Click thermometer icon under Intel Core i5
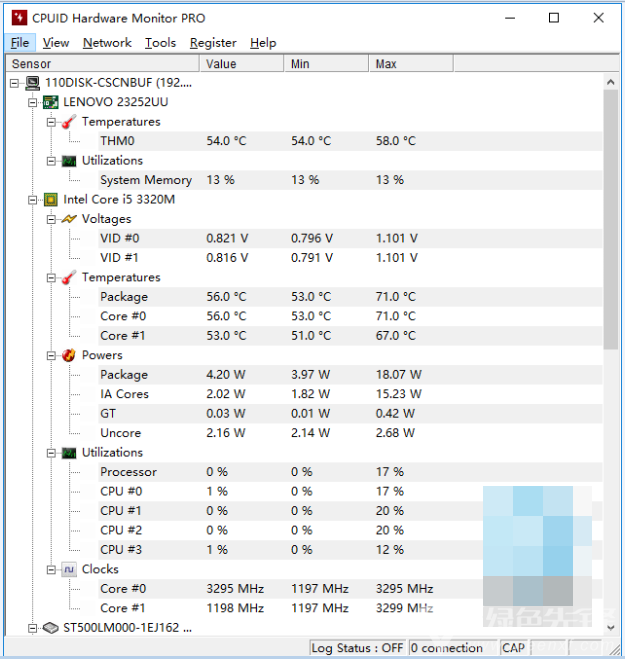625x659 pixels. (x=69, y=277)
